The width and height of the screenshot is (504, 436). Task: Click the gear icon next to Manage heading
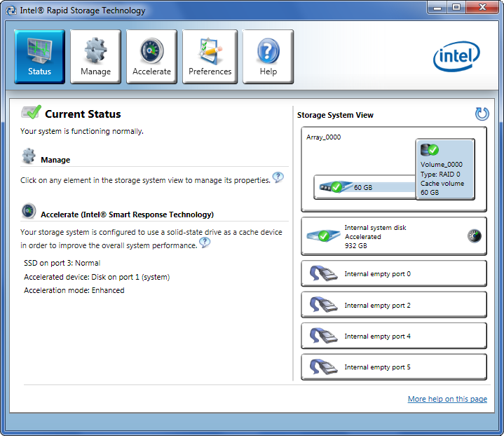tap(29, 156)
